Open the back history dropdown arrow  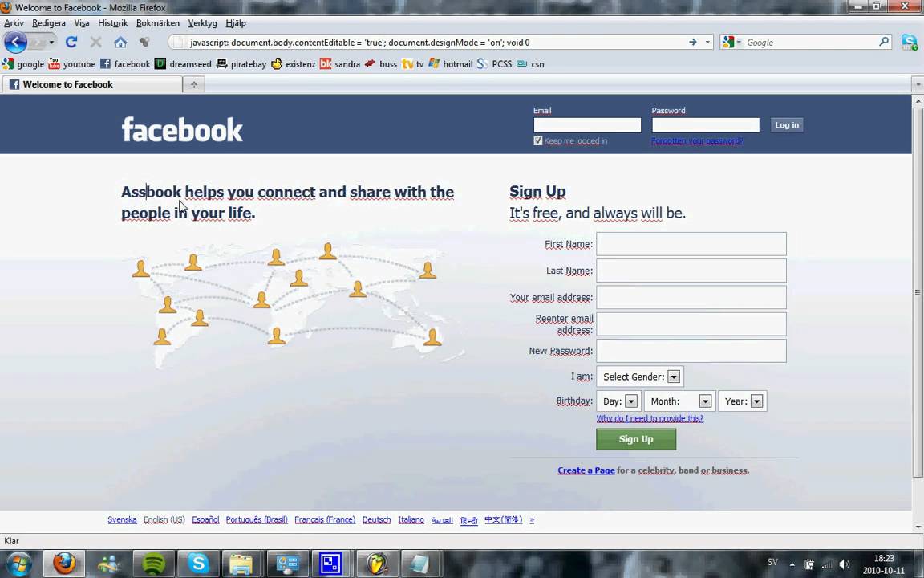click(52, 43)
